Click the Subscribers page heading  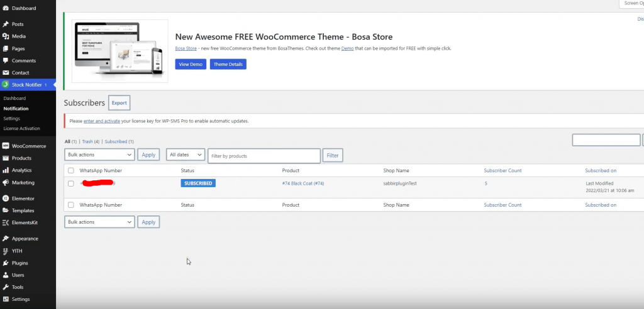[85, 103]
